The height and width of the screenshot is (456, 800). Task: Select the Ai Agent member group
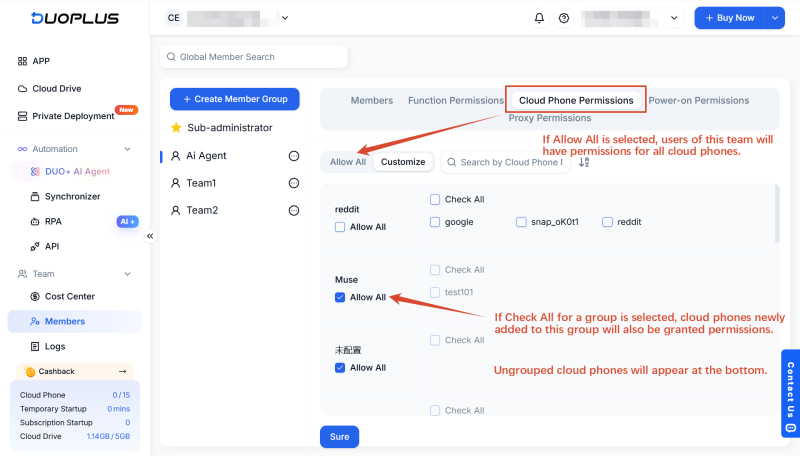point(206,156)
